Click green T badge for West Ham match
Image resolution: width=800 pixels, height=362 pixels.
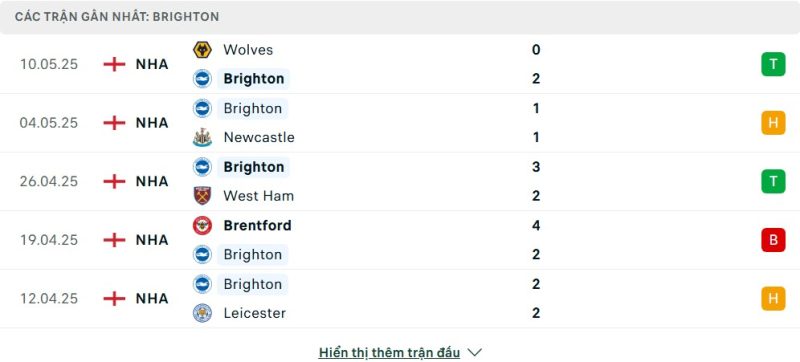773,182
